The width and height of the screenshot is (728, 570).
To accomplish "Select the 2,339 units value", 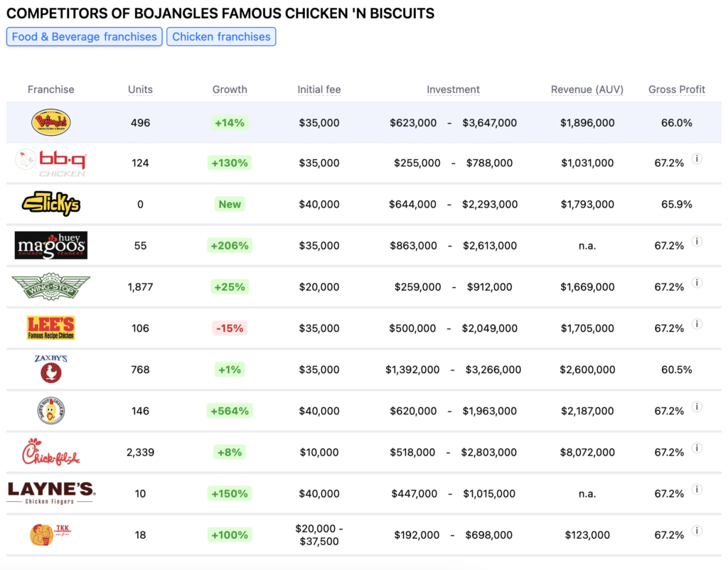I will (x=140, y=452).
